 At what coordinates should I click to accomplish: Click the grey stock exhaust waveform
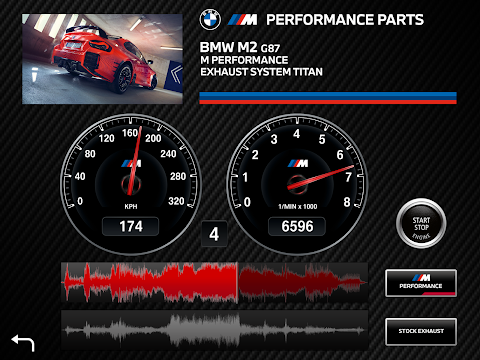pos(214,330)
